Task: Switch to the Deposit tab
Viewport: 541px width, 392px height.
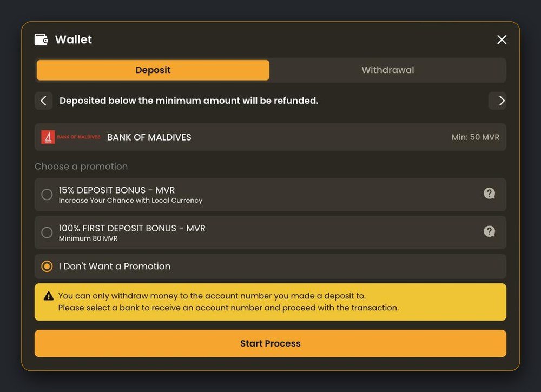Action: [153, 70]
